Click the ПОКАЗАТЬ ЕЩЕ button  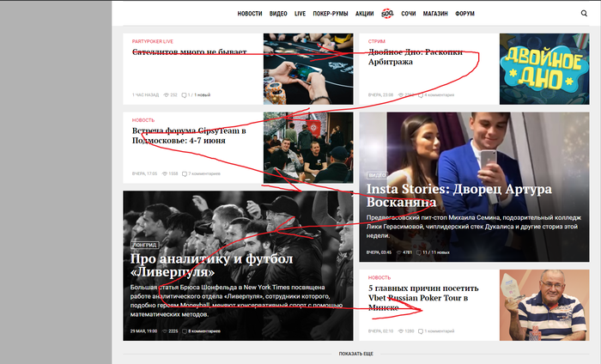point(355,354)
